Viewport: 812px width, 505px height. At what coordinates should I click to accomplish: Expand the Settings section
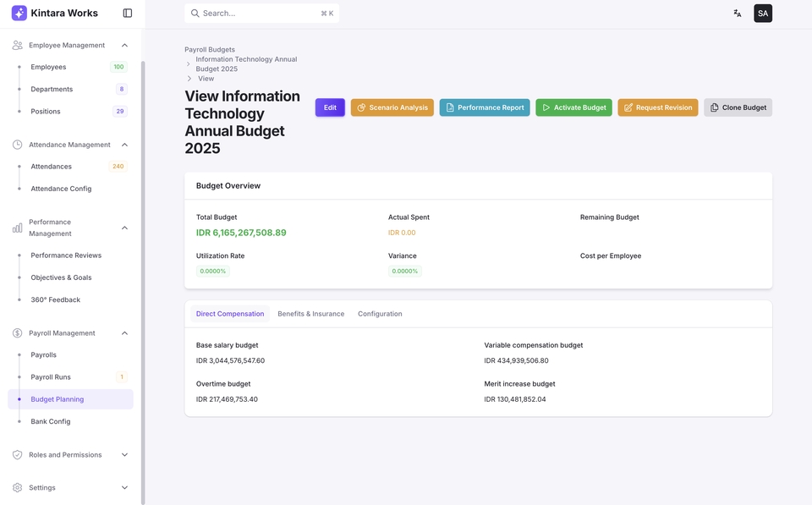[124, 487]
